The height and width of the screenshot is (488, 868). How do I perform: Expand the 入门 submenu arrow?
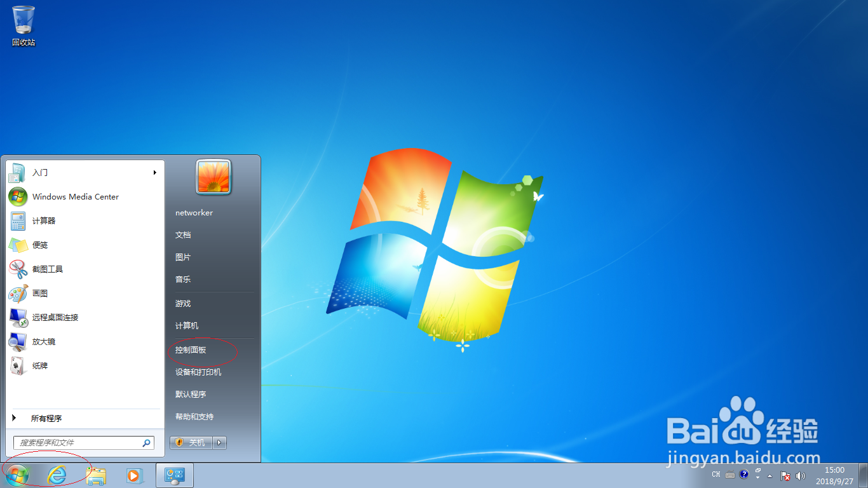tap(154, 172)
